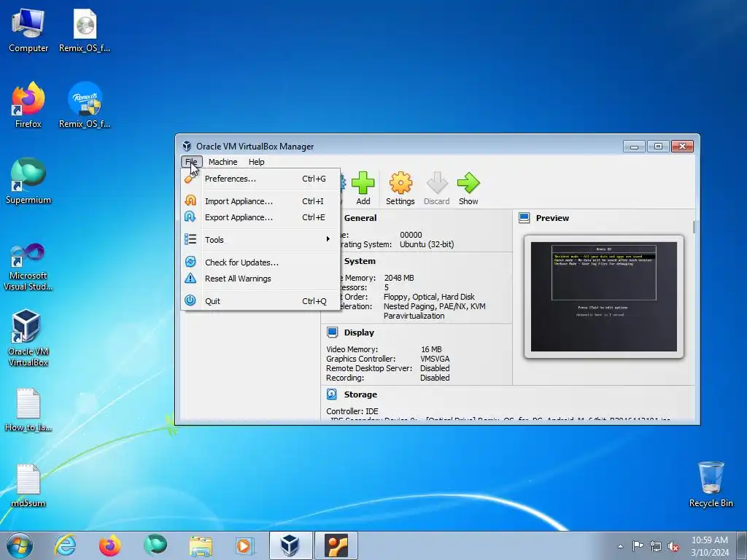Image resolution: width=747 pixels, height=560 pixels.
Task: Expand the Tools submenu
Action: (260, 239)
